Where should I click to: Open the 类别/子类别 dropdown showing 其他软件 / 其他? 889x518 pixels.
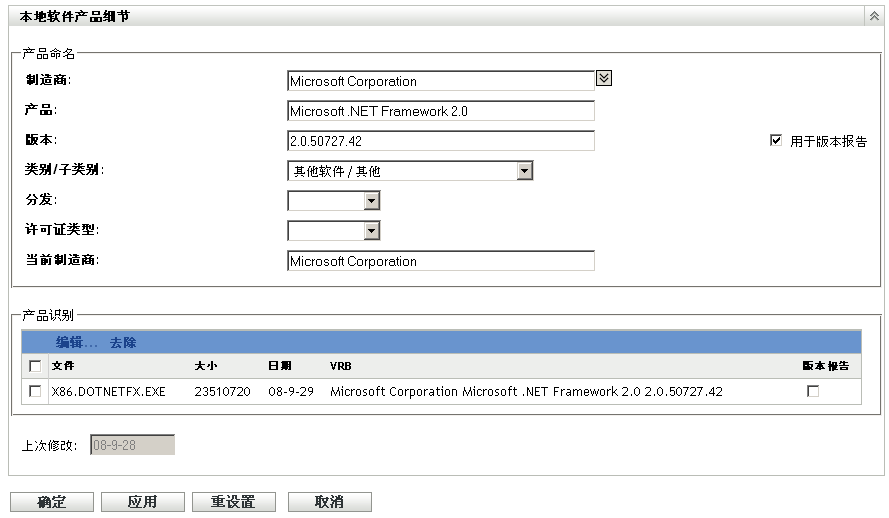[410, 171]
